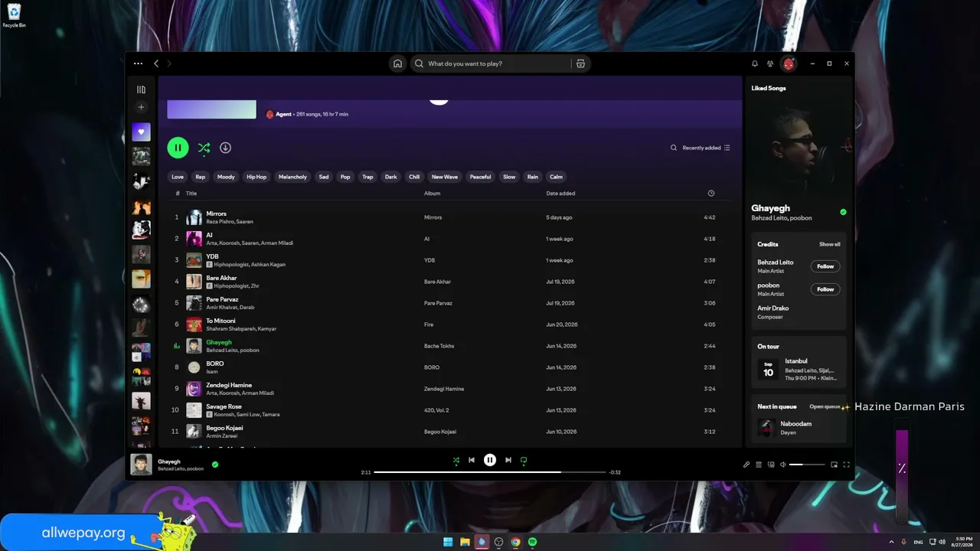The image size is (980, 551).
Task: Create a new playlist with plus icon
Action: coord(141,107)
